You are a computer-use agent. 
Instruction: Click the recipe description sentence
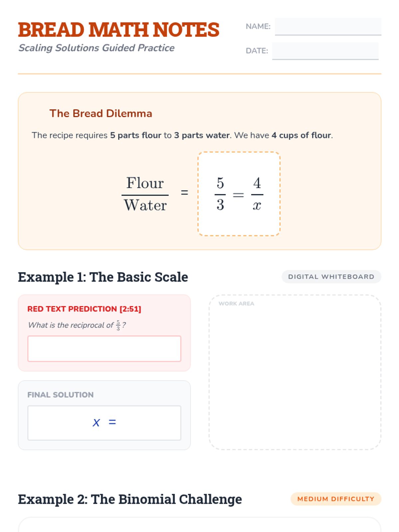[x=182, y=135]
